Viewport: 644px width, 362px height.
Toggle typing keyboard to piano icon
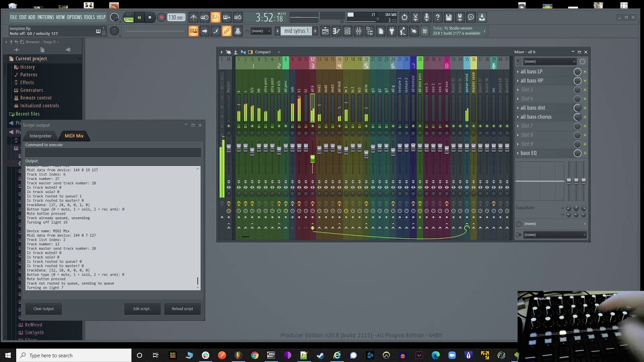pyautogui.click(x=193, y=31)
